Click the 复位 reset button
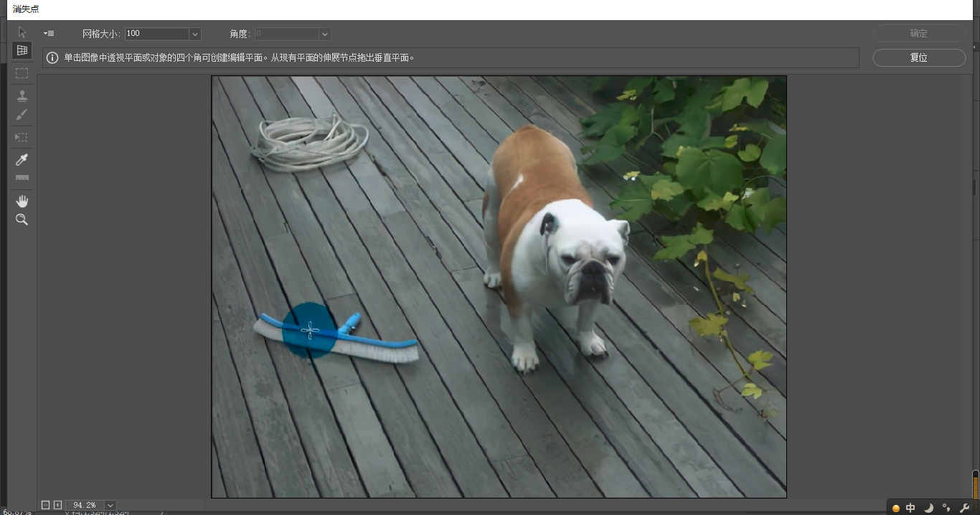The width and height of the screenshot is (980, 515). point(919,57)
